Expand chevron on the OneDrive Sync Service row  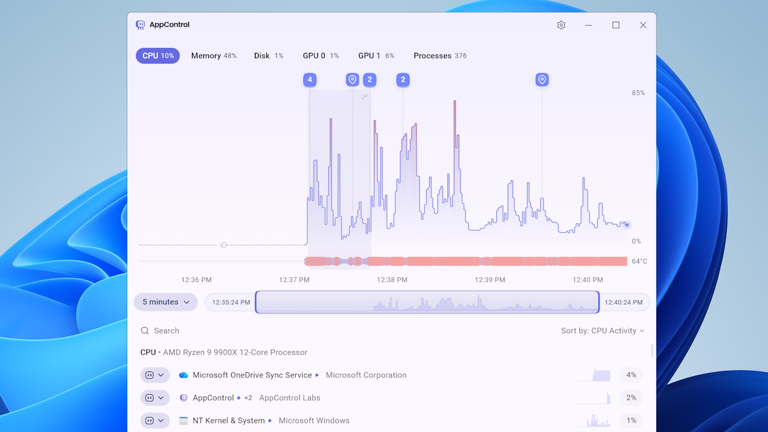[161, 375]
